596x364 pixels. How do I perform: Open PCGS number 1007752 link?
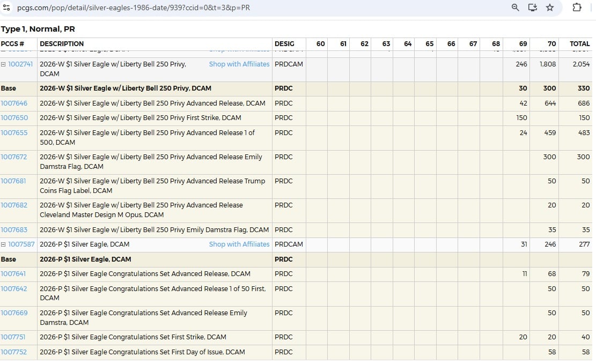[x=14, y=352]
